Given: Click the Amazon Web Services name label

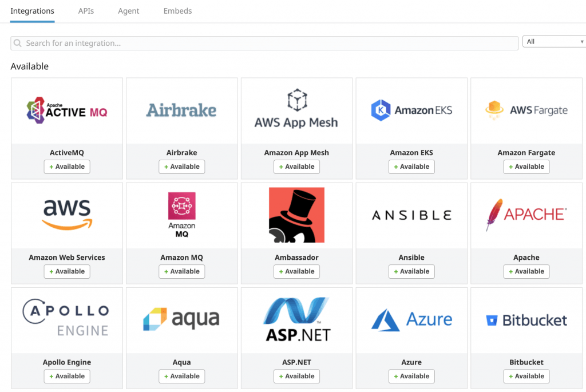Looking at the screenshot, I should tap(67, 258).
